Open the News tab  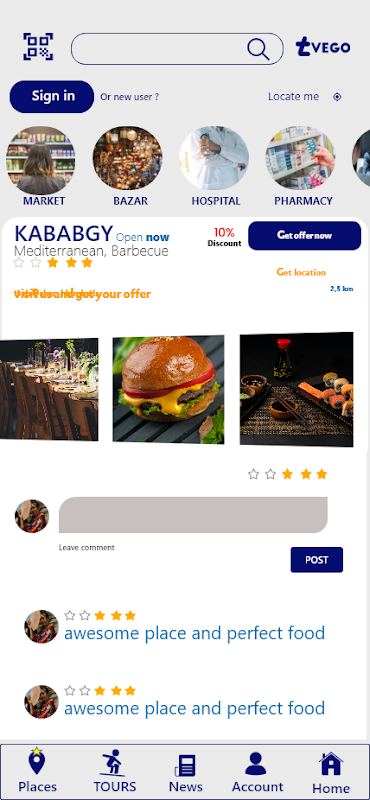coord(185,774)
